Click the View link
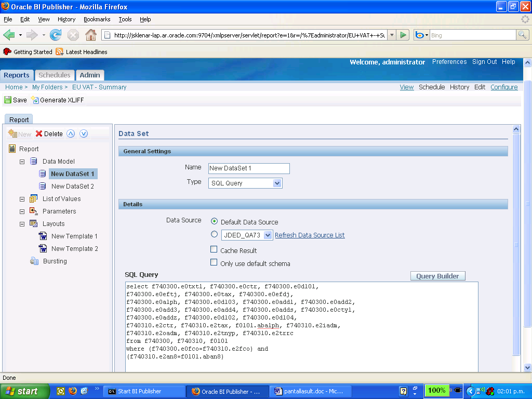Viewport: 532px width, 399px height. pos(406,87)
